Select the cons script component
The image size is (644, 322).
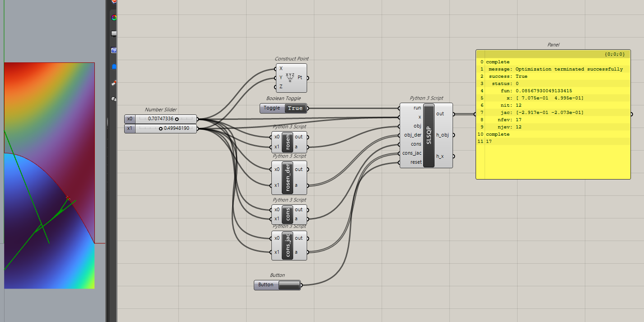click(287, 215)
